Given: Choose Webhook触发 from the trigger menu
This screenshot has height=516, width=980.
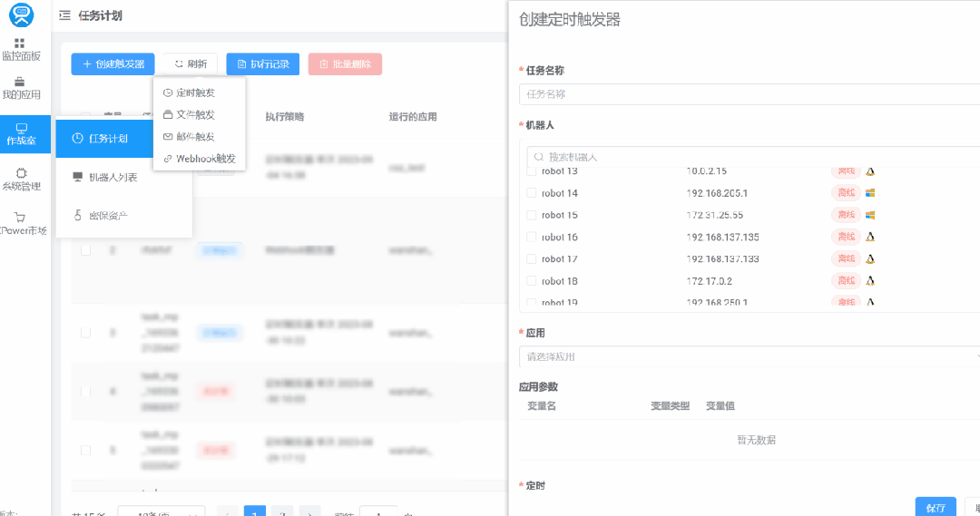Looking at the screenshot, I should click(199, 159).
